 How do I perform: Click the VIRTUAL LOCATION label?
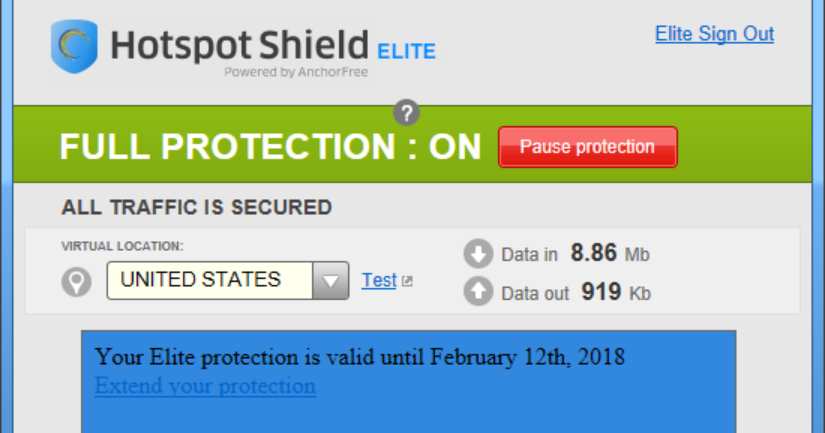pos(122,246)
